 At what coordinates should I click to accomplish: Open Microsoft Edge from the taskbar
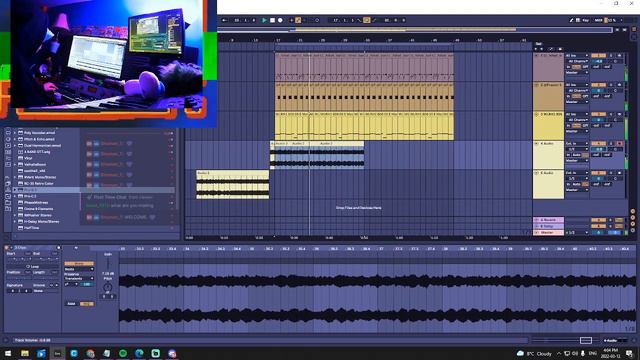[139, 353]
